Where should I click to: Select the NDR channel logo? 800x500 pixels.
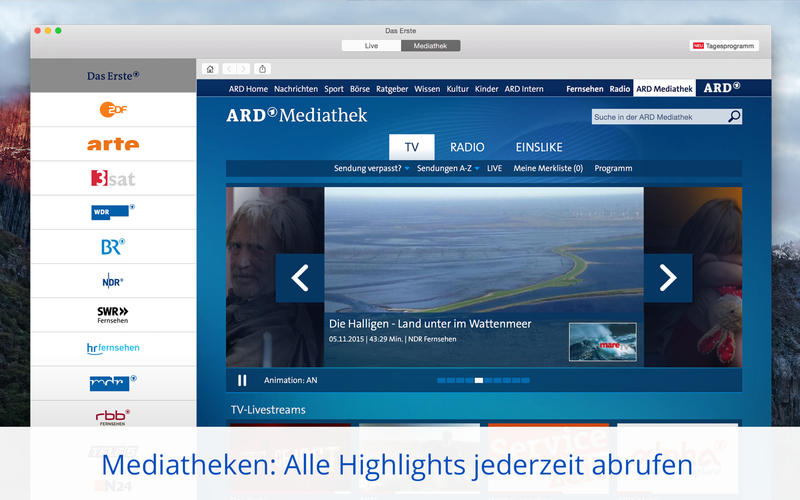(x=113, y=281)
